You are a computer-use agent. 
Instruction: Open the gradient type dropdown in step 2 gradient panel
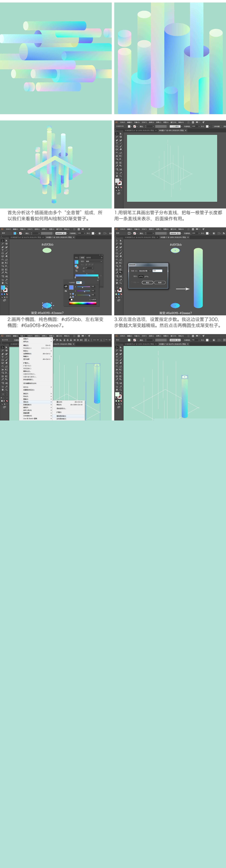[x=94, y=261]
